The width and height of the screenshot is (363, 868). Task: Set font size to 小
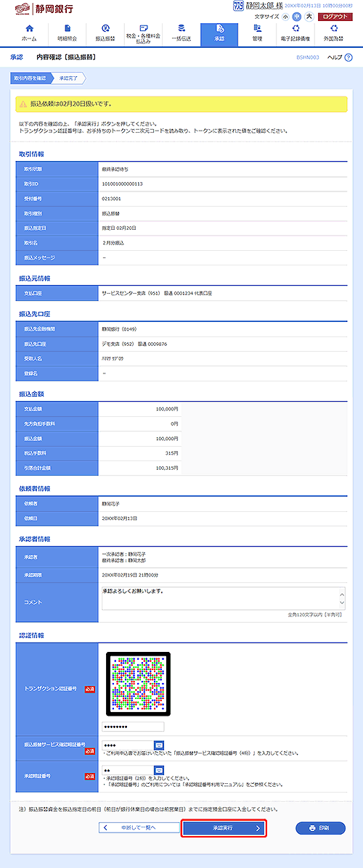[x=286, y=17]
